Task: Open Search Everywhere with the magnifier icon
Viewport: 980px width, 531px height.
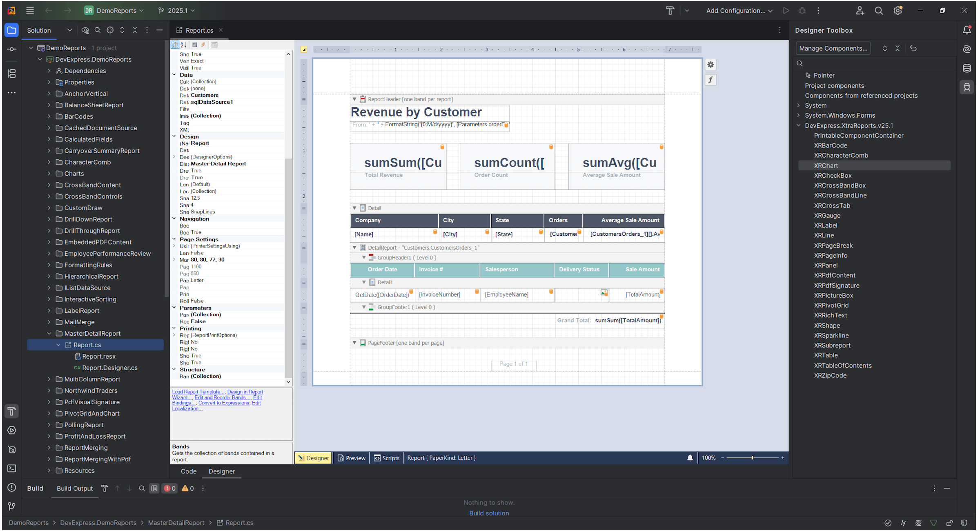Action: tap(879, 10)
